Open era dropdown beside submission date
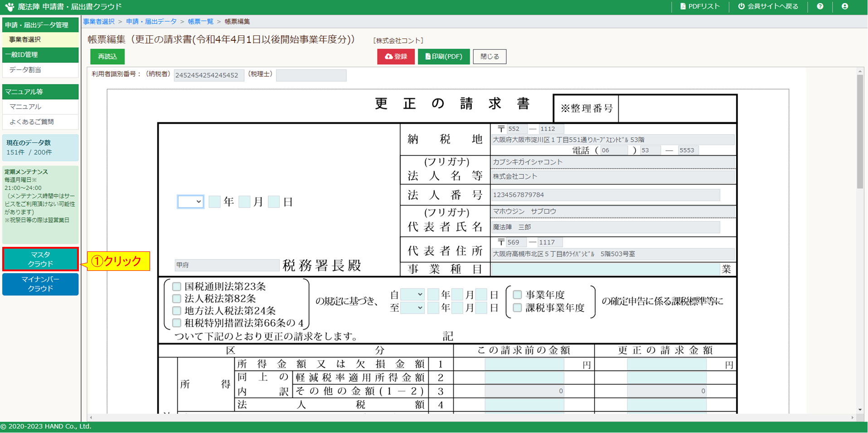Screen dimensions: 868x433 (x=190, y=202)
